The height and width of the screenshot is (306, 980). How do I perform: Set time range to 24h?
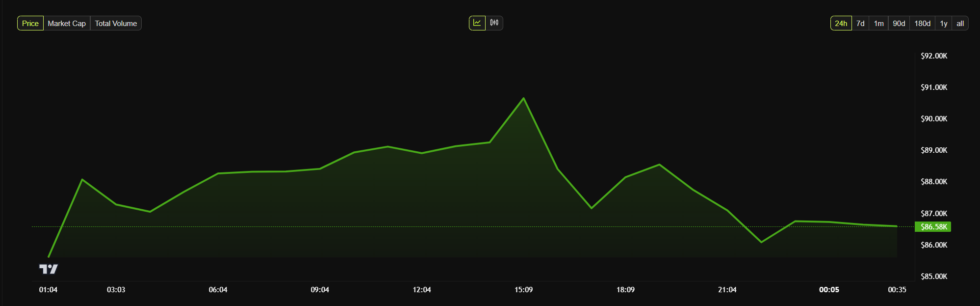tap(841, 23)
